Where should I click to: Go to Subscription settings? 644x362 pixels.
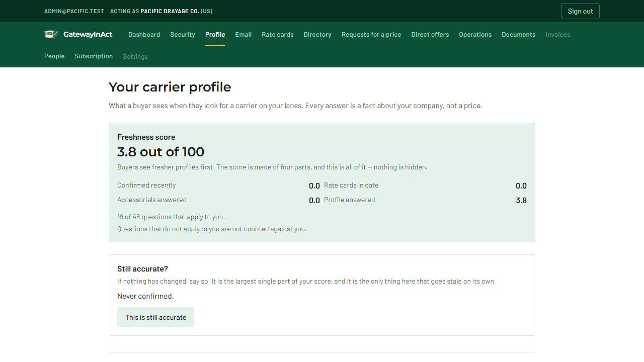coord(94,56)
